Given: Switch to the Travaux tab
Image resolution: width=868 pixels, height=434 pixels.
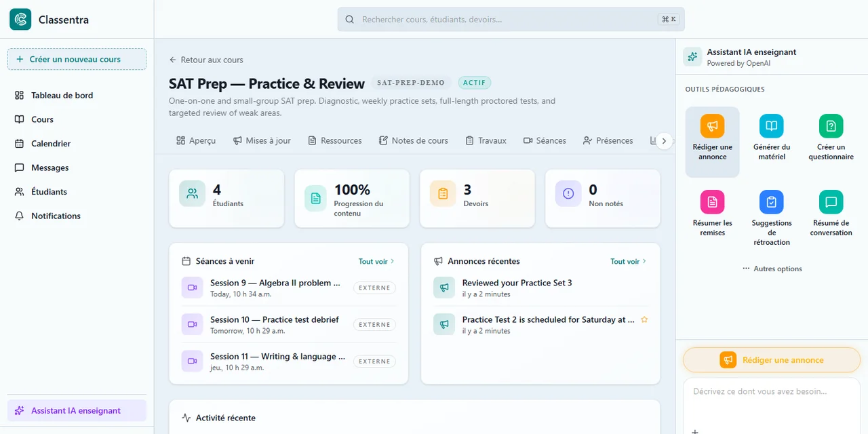Looking at the screenshot, I should [x=486, y=140].
